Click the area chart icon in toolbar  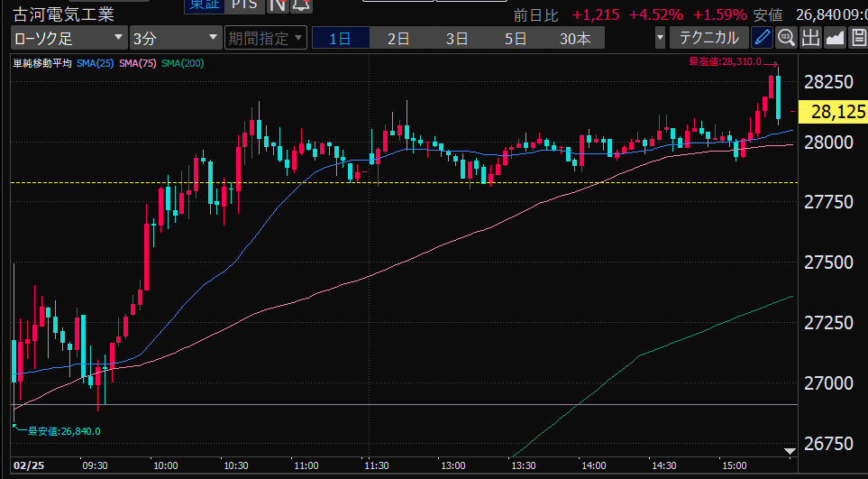point(835,38)
